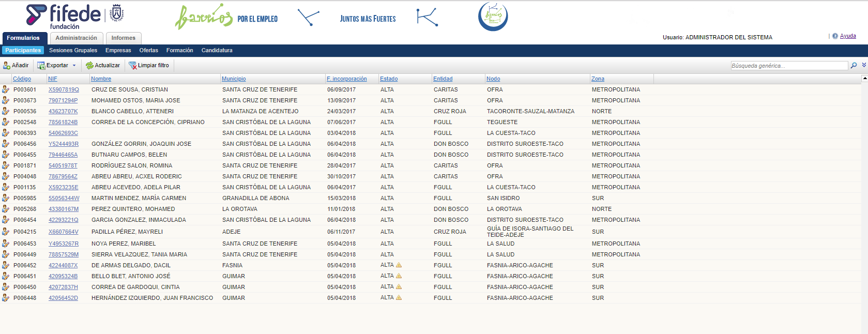Image resolution: width=868 pixels, height=334 pixels.
Task: Switch to the Administración tab
Action: [76, 38]
